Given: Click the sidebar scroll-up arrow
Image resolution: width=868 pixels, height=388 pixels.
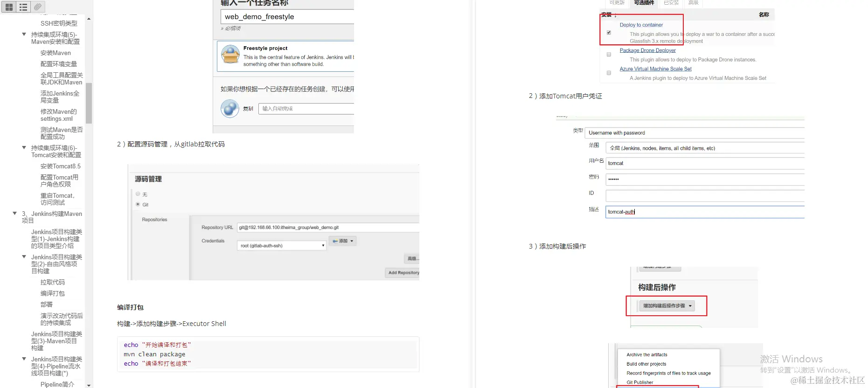Looking at the screenshot, I should (x=89, y=19).
